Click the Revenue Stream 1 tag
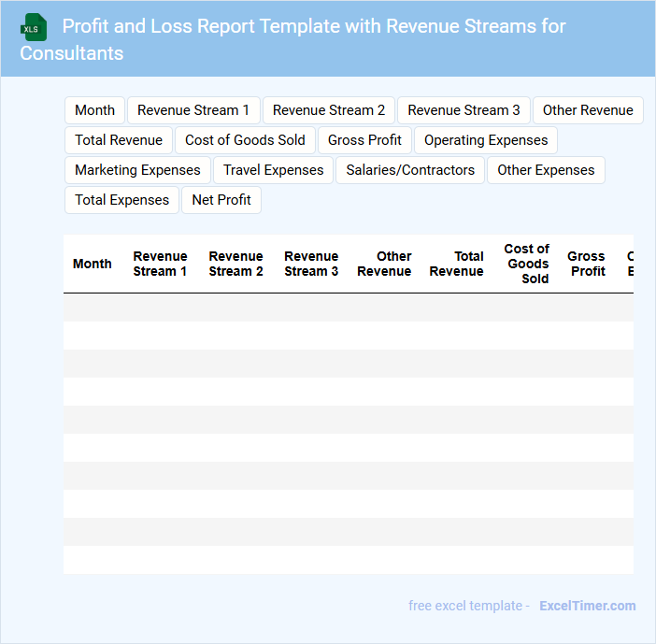 click(193, 110)
